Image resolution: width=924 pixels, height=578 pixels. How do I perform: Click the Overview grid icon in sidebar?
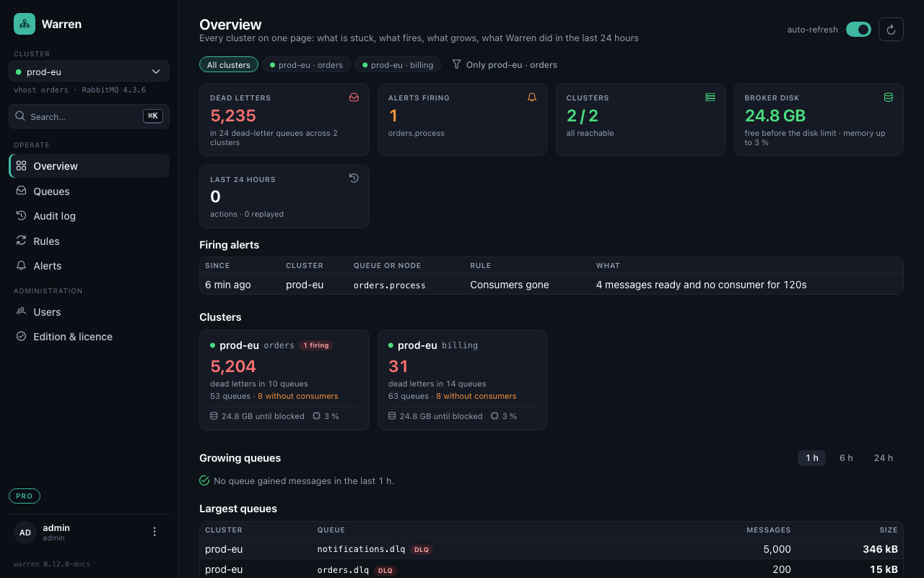click(x=21, y=165)
